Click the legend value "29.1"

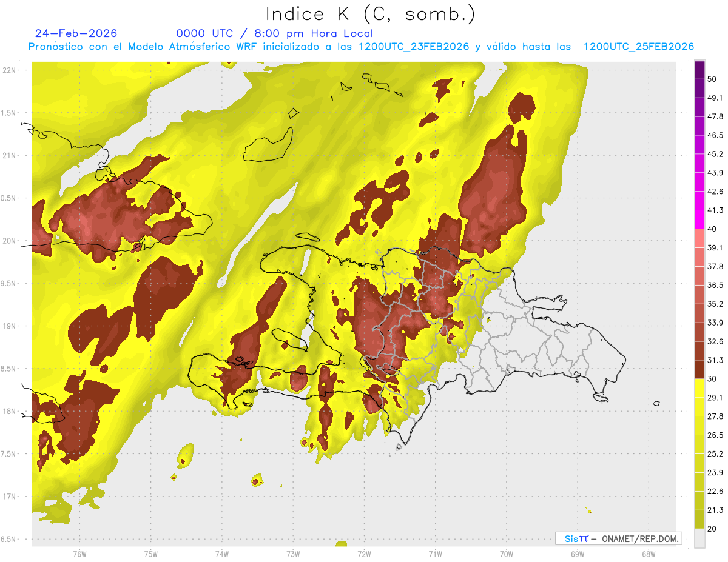pyautogui.click(x=715, y=398)
